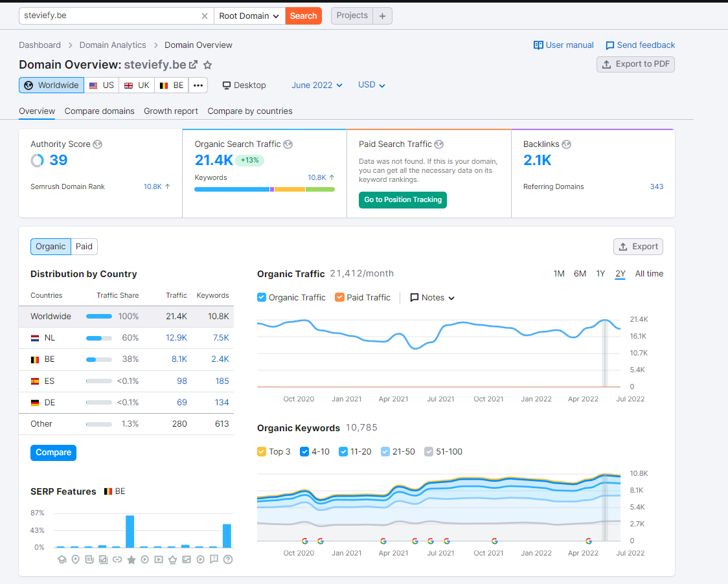Screen dimensions: 728x584
Task: Click the NL traffic share bar
Action: click(99, 338)
